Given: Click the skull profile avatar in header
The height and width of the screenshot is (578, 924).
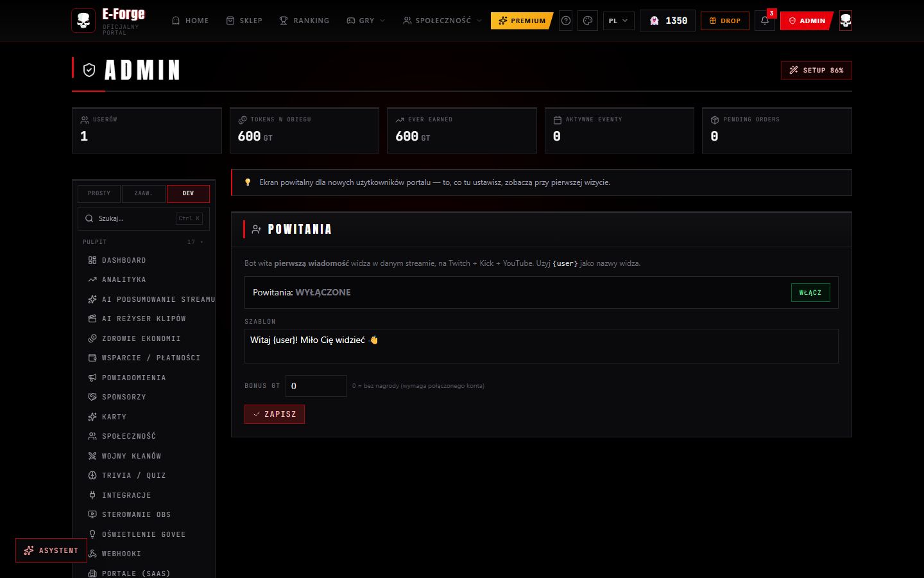Looking at the screenshot, I should (x=846, y=21).
